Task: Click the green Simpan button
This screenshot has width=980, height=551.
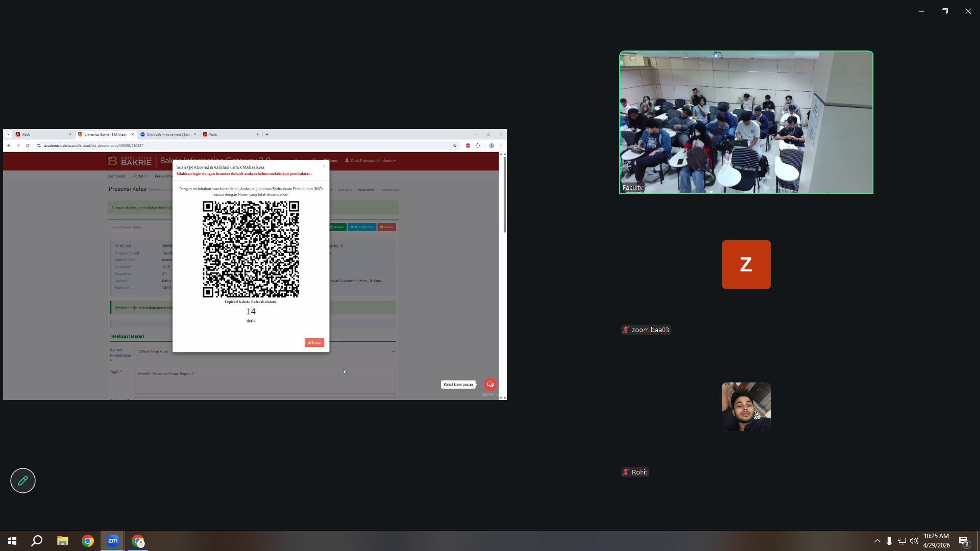Action: click(337, 227)
